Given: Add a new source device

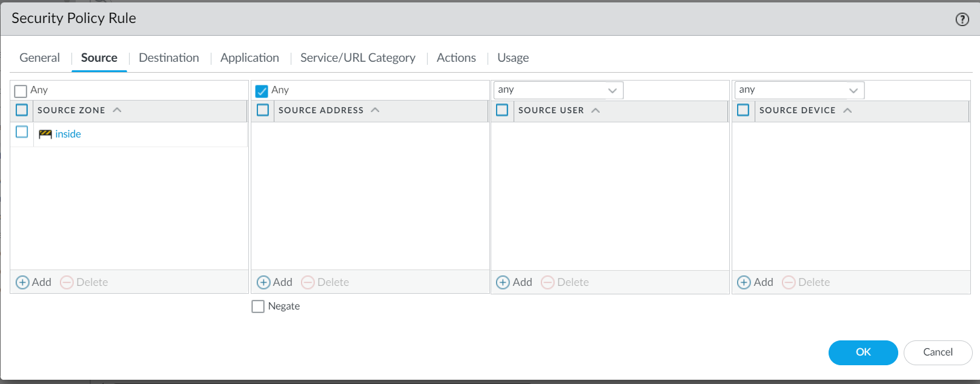Looking at the screenshot, I should pos(755,282).
